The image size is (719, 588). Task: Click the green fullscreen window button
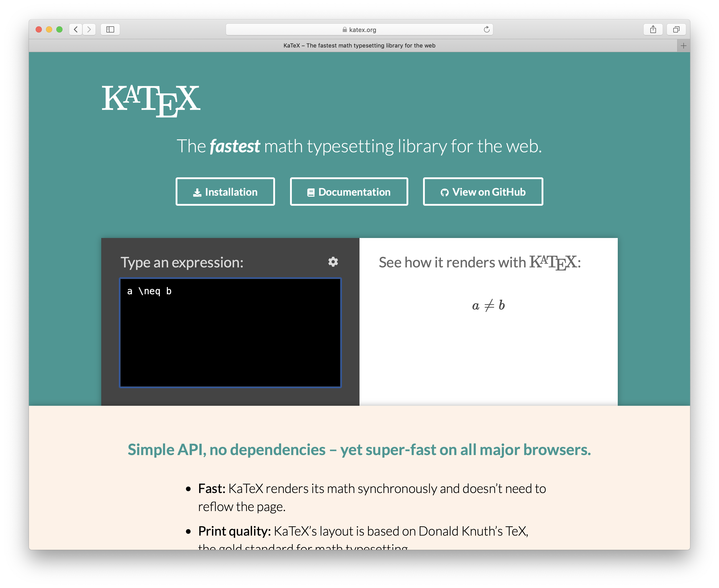(60, 29)
